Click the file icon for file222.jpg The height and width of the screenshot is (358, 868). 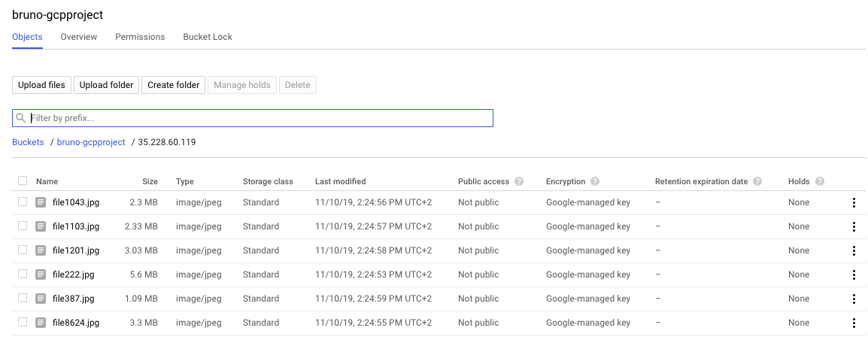pos(41,275)
